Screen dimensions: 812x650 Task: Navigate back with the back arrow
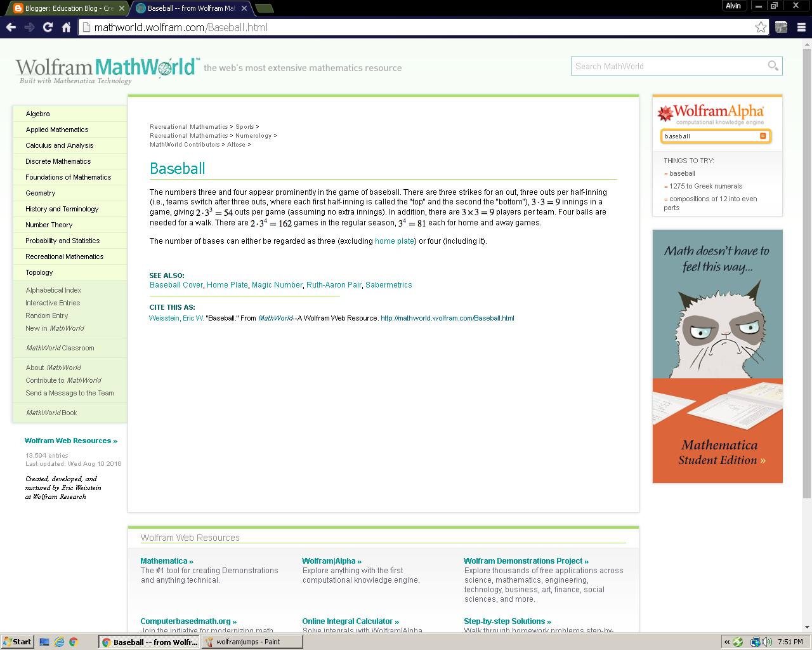tap(11, 27)
